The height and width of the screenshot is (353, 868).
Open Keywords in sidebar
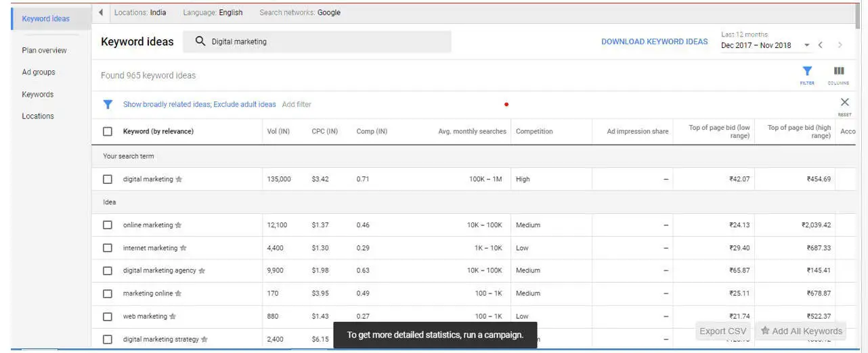pos(37,95)
